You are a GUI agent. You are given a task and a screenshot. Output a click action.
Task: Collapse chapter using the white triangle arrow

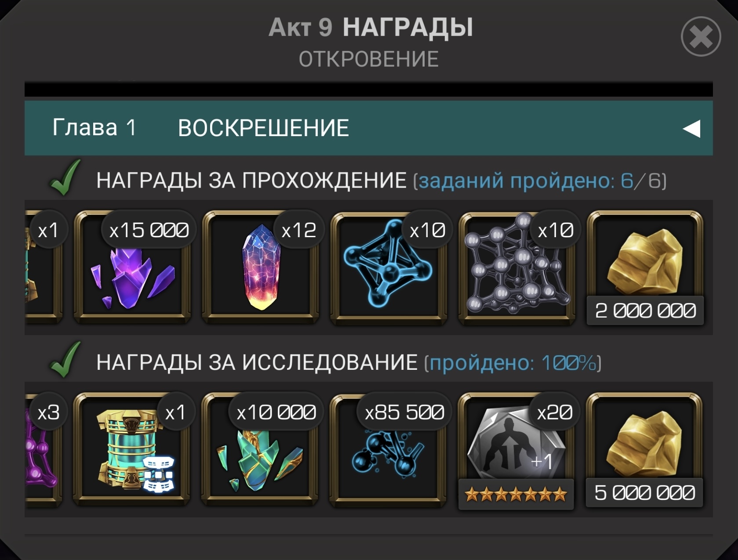691,129
